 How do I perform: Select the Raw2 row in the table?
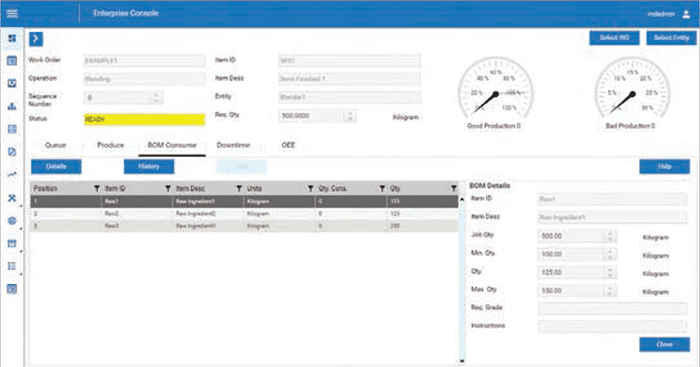click(244, 214)
